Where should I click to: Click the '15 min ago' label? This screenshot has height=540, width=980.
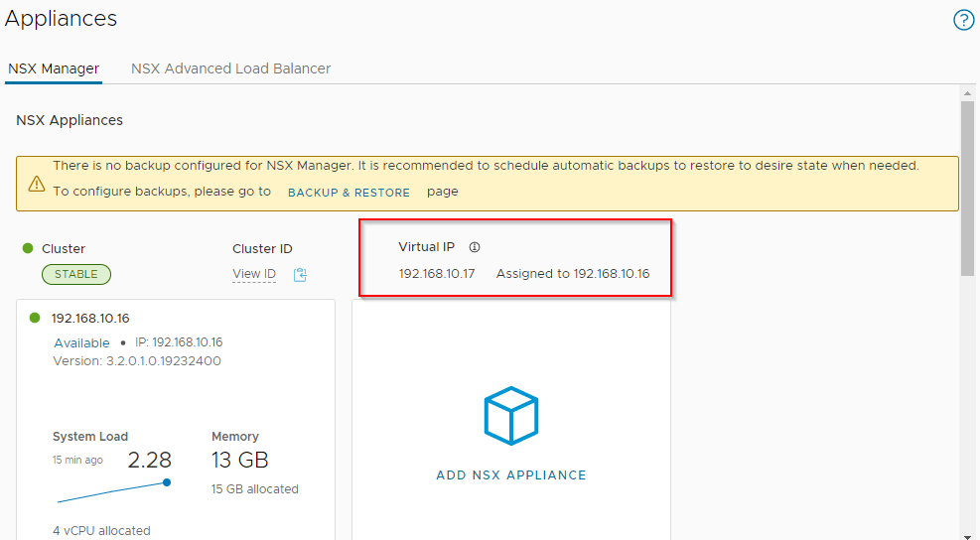(x=77, y=460)
